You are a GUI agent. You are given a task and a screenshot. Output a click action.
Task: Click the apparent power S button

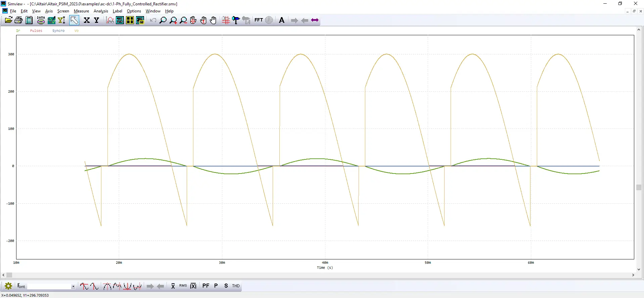(226, 286)
